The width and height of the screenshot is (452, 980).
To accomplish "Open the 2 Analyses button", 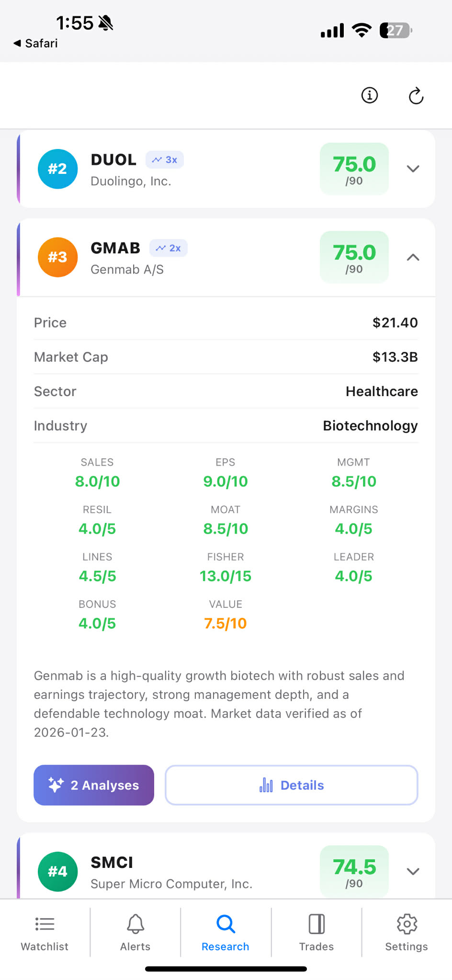I will tap(94, 785).
